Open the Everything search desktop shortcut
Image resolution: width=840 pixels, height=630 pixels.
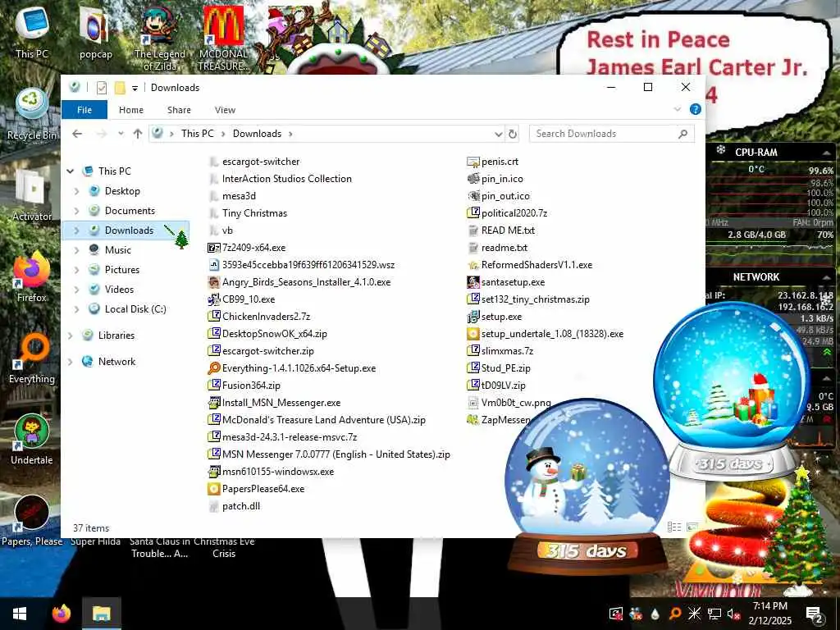pyautogui.click(x=32, y=358)
